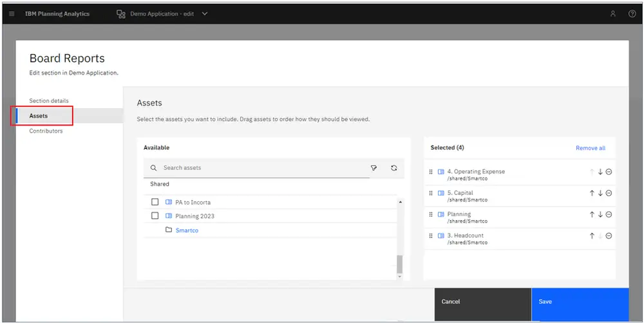Click the search magnifier icon

[154, 168]
